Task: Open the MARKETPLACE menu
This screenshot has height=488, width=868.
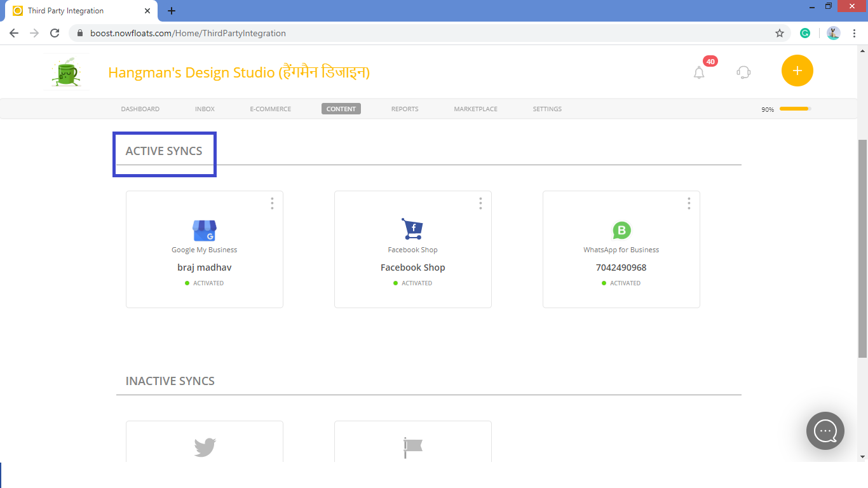Action: 476,109
